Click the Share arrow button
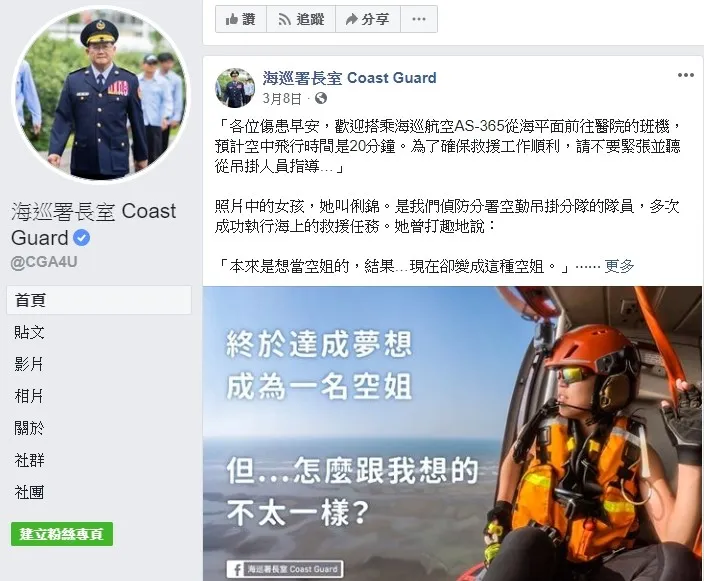Screen dimensions: 704x581 point(368,19)
